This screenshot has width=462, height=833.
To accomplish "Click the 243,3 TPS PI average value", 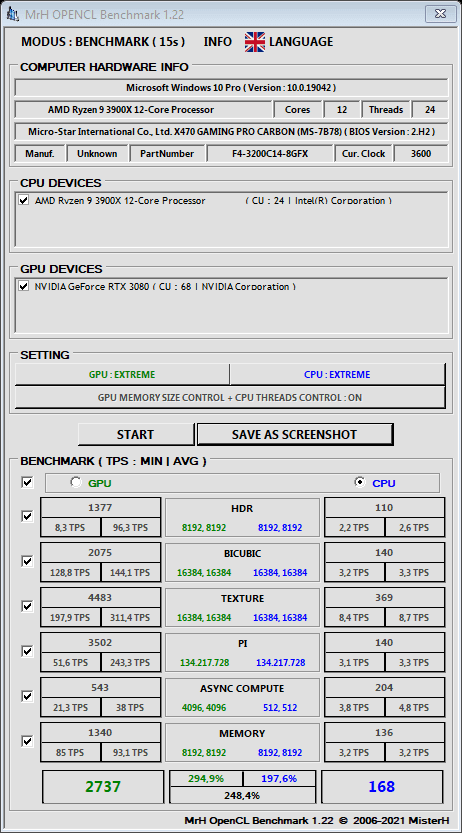I will coord(131,663).
